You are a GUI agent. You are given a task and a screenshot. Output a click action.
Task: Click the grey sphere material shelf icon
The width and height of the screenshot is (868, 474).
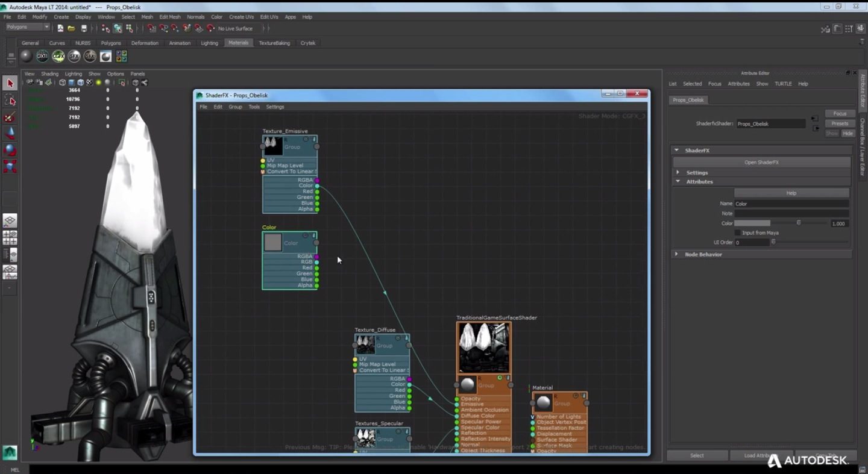tap(26, 56)
